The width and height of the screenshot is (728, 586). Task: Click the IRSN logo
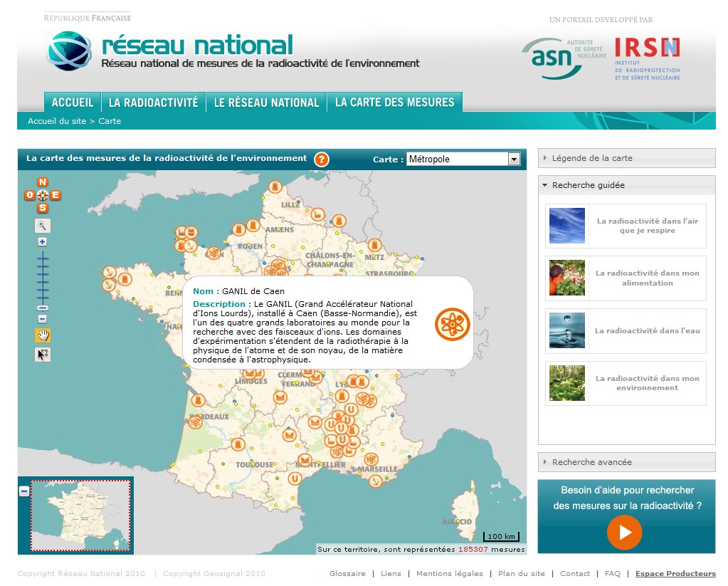(x=647, y=58)
